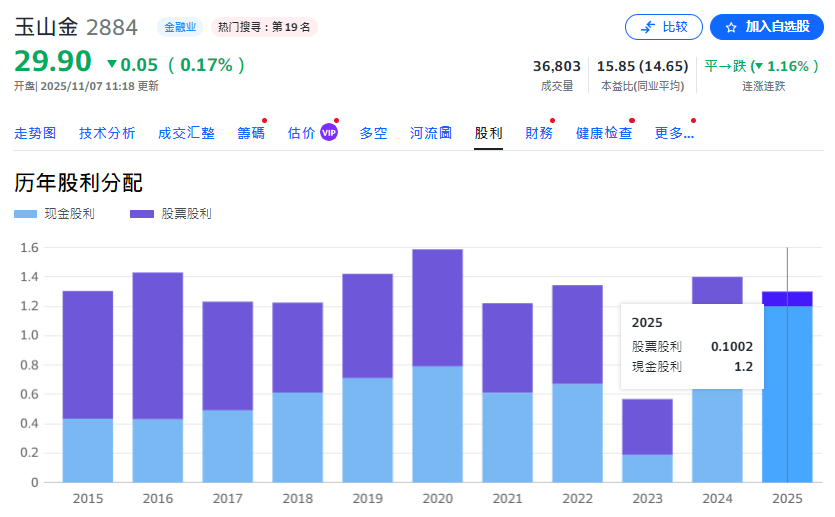Image resolution: width=835 pixels, height=517 pixels.
Task: Click the 金融业 industry tag
Action: (180, 27)
